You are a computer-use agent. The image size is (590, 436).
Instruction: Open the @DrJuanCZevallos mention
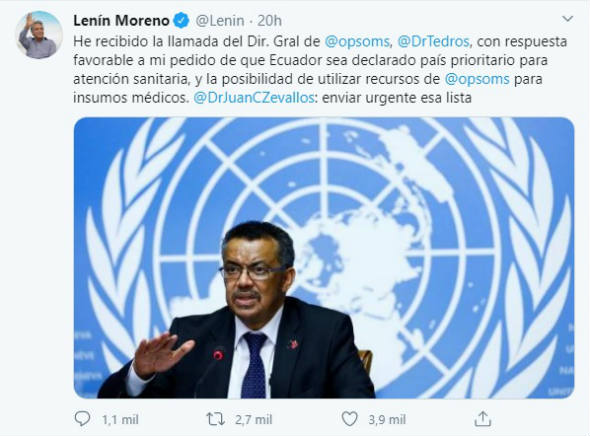(254, 98)
